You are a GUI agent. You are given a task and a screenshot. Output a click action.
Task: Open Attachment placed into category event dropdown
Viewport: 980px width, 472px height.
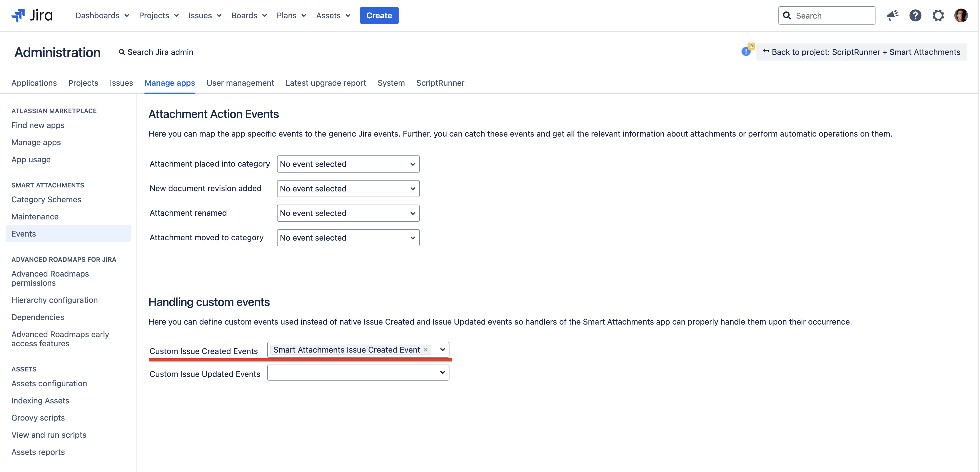(348, 164)
